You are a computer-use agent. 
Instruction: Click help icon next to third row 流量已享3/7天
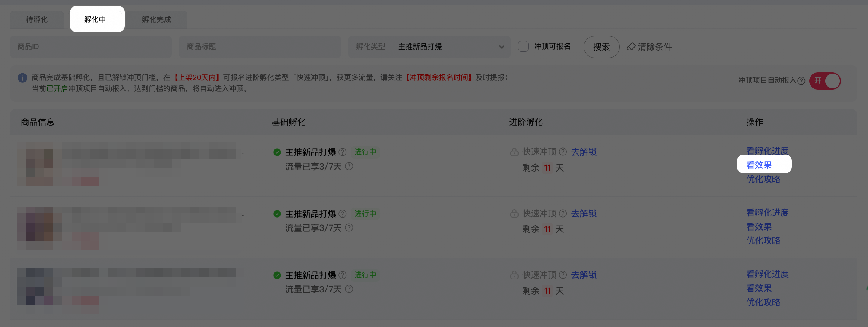(x=349, y=289)
